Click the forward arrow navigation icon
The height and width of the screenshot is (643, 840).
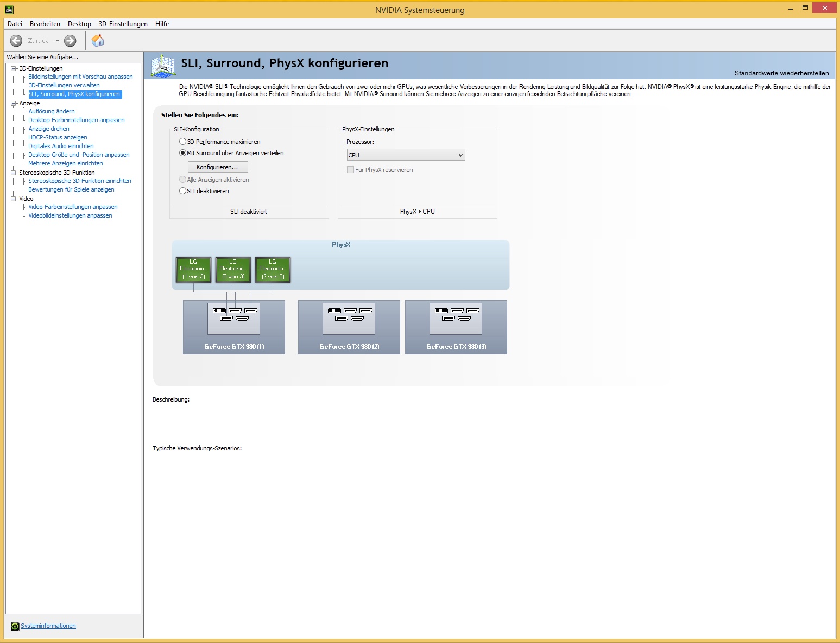pos(70,41)
